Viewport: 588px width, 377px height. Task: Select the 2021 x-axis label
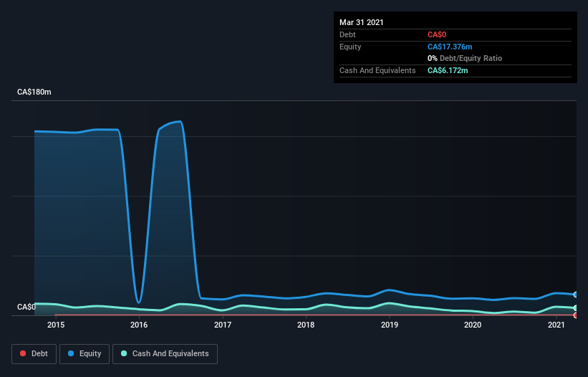click(556, 325)
